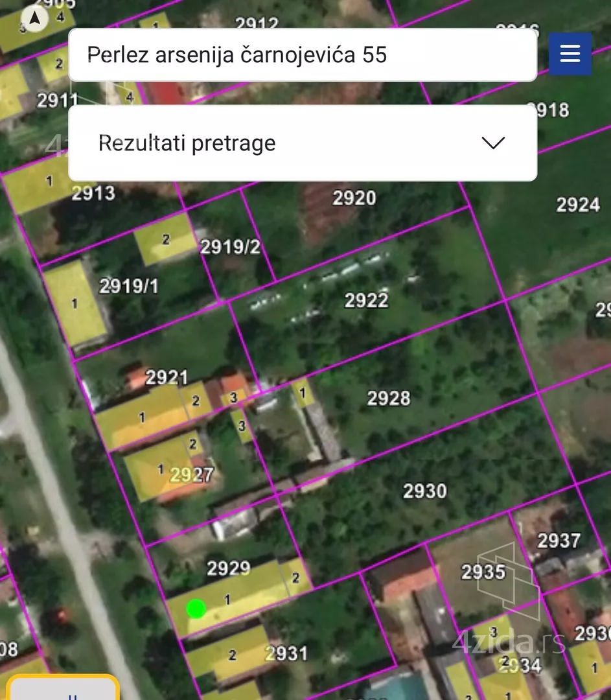Select parcel 2922 label
The width and height of the screenshot is (611, 700).
[367, 301]
